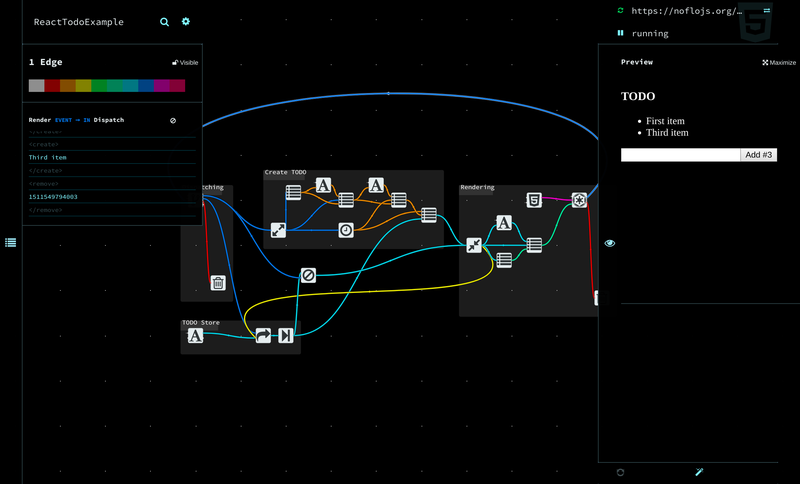Maximize the Preview panel
800x484 pixels.
779,63
